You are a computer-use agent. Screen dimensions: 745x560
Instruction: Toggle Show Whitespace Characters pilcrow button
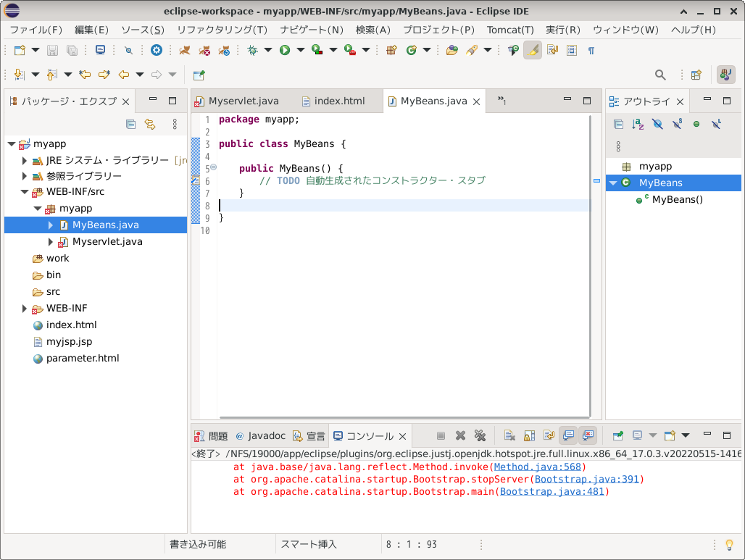pos(591,50)
